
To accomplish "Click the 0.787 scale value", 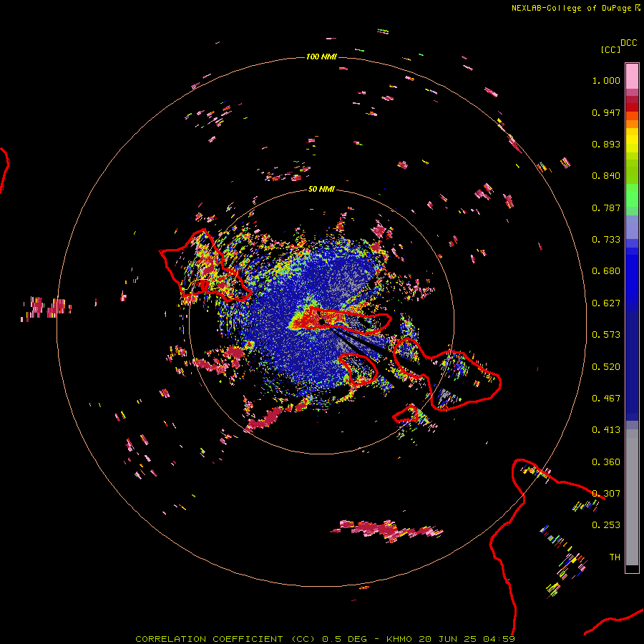I will [606, 208].
